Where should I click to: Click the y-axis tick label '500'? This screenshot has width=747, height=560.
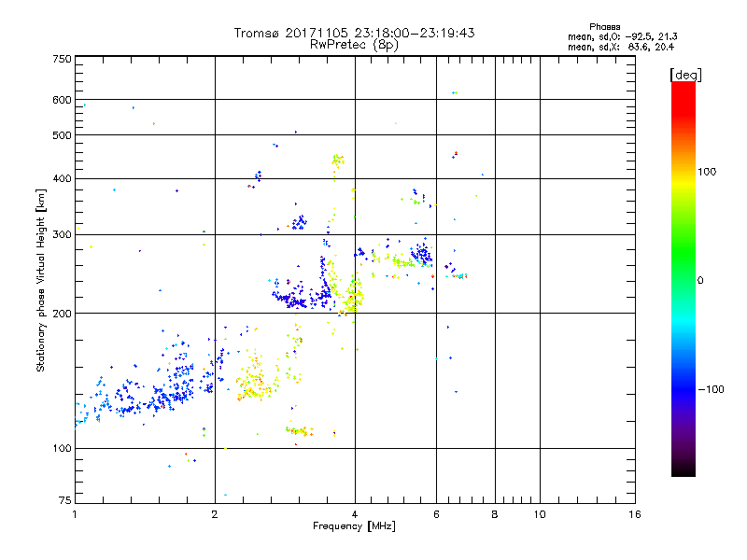tap(62, 135)
